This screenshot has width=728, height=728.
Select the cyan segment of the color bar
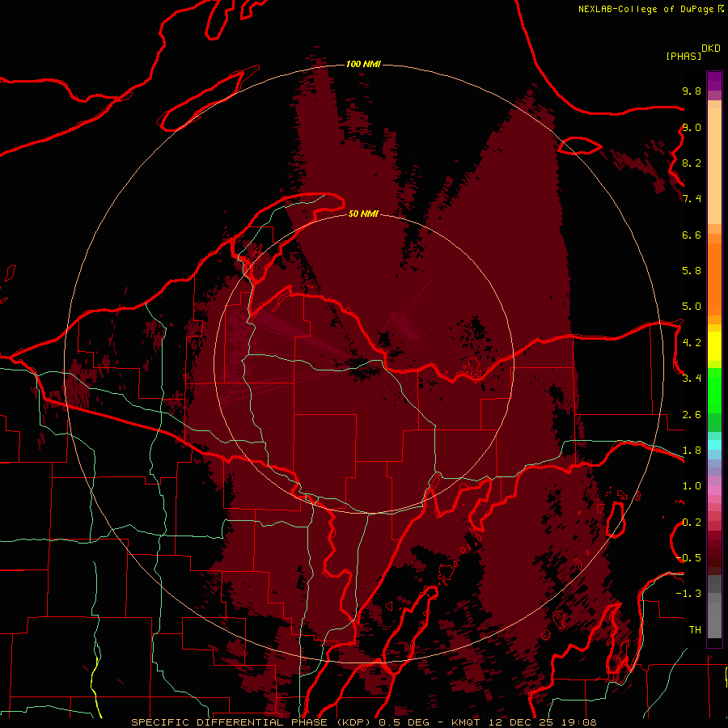[x=714, y=445]
